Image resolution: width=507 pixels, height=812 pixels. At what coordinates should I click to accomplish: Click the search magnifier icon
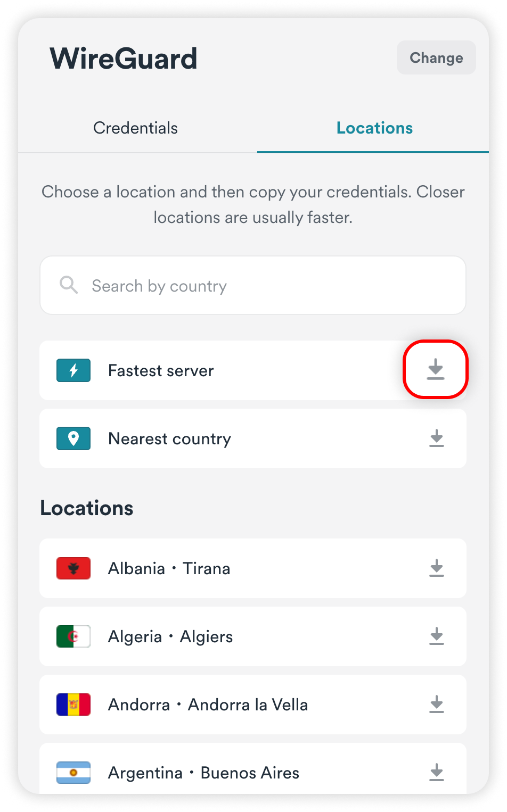(x=69, y=285)
